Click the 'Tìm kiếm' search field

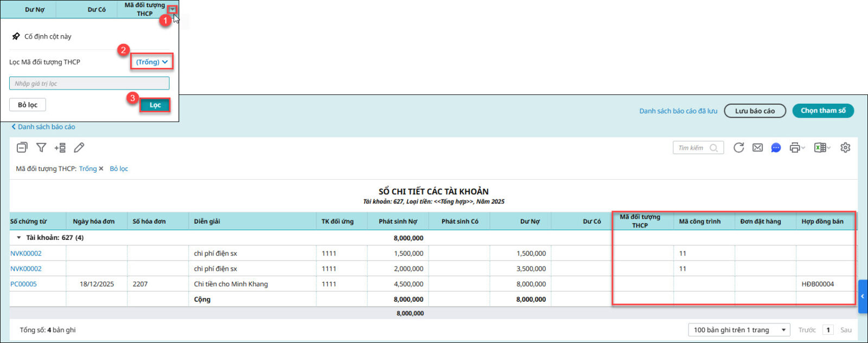[692, 148]
